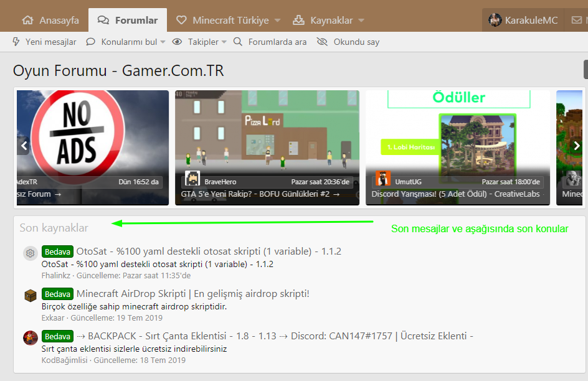This screenshot has height=381, width=588.
Task: Click the magnifier icon for Forumlarda ara
Action: coord(238,42)
